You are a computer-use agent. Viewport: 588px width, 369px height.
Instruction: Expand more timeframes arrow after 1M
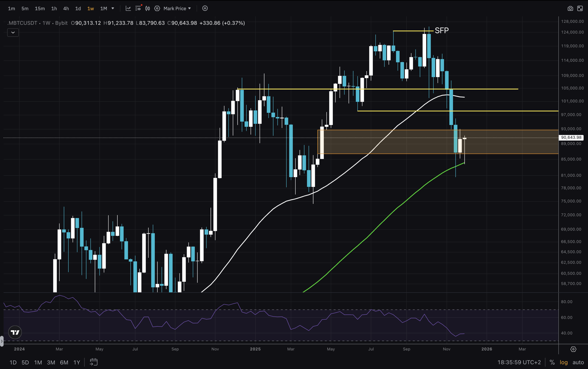click(113, 8)
